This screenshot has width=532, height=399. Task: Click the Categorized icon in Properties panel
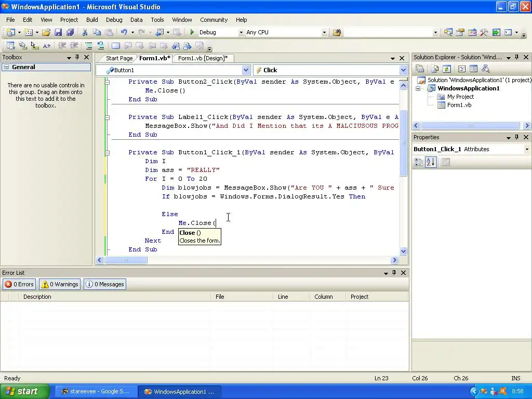click(x=419, y=162)
